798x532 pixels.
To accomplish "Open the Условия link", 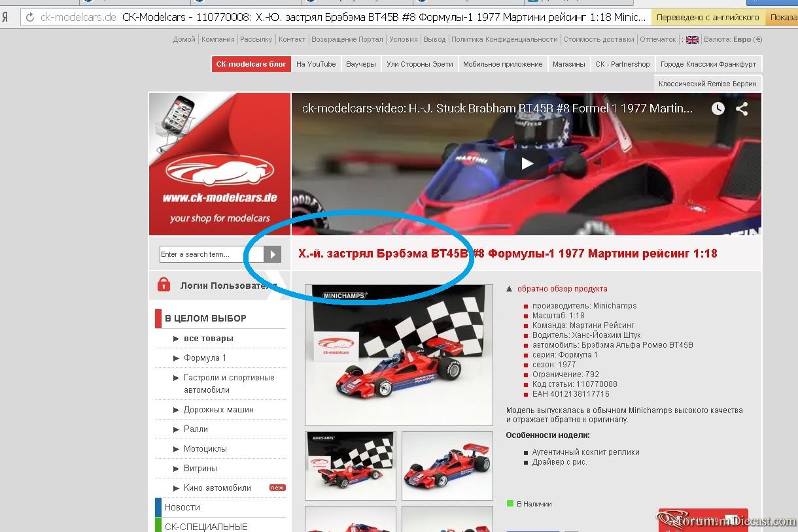I will (404, 39).
